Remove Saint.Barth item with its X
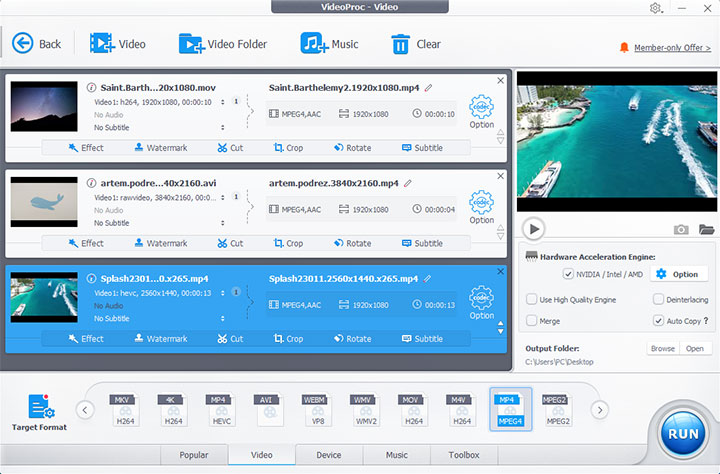 pyautogui.click(x=501, y=80)
